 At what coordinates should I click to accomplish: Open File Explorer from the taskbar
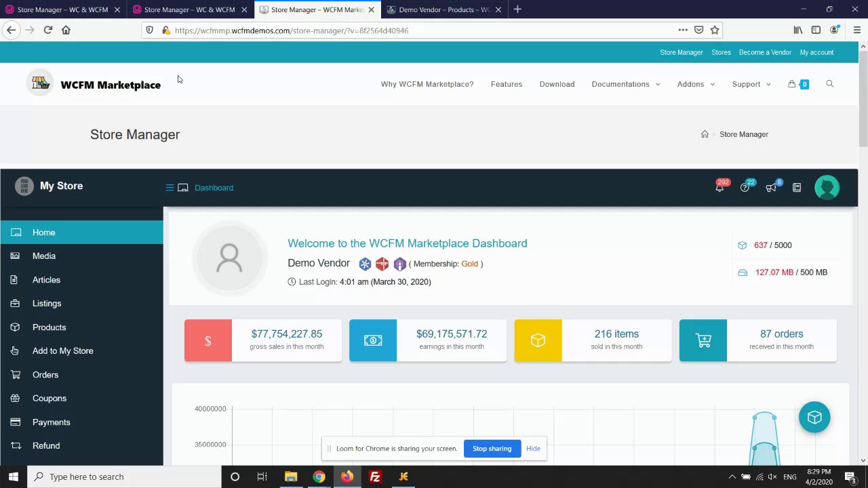(x=290, y=476)
